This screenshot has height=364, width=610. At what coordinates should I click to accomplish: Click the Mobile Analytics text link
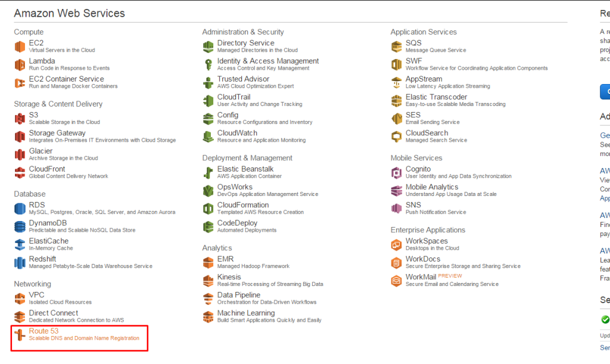432,187
